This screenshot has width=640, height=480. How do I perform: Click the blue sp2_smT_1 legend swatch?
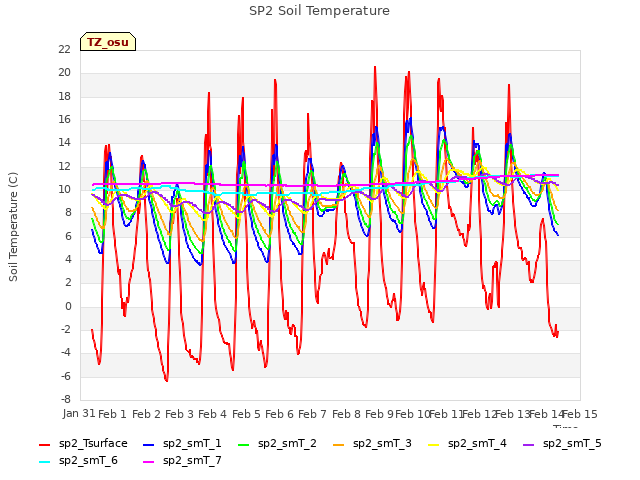(149, 444)
